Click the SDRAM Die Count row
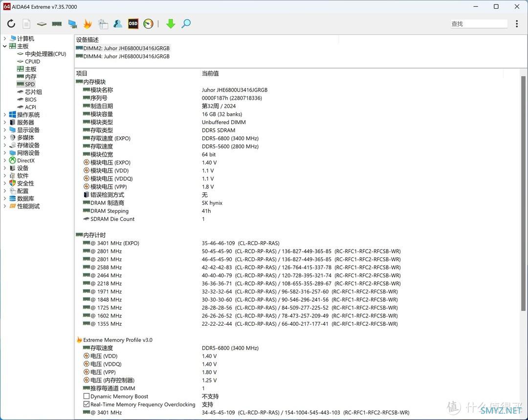 pos(298,219)
